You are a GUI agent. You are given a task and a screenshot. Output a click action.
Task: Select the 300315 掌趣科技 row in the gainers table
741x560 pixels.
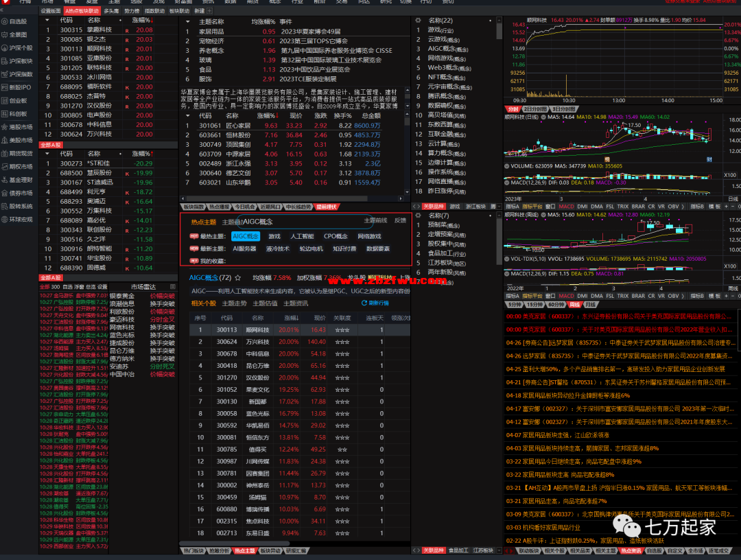(x=108, y=30)
